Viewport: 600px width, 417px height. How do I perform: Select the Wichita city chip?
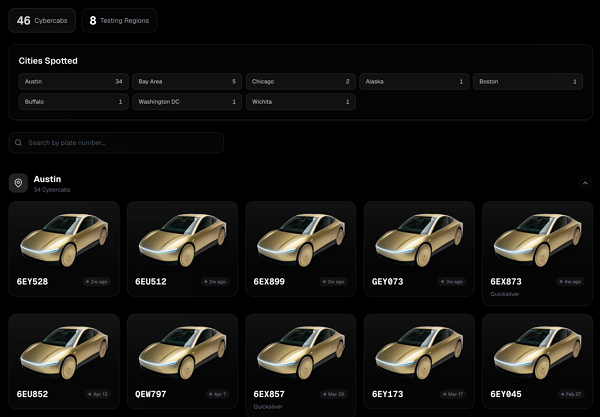pyautogui.click(x=301, y=102)
